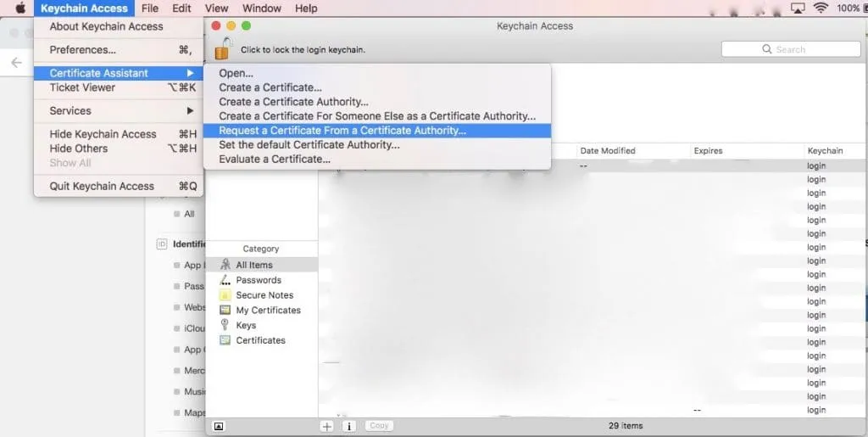Open the Apple menu
The width and height of the screenshot is (868, 437).
click(x=20, y=8)
